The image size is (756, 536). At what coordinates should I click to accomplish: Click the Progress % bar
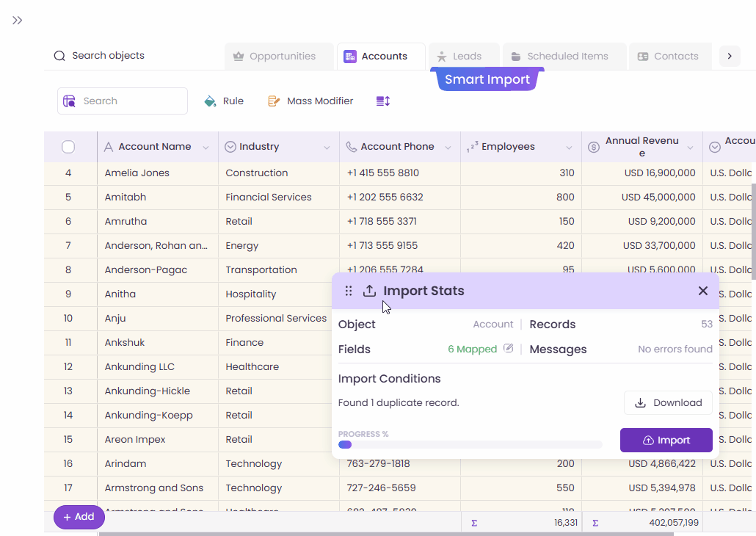pyautogui.click(x=470, y=444)
